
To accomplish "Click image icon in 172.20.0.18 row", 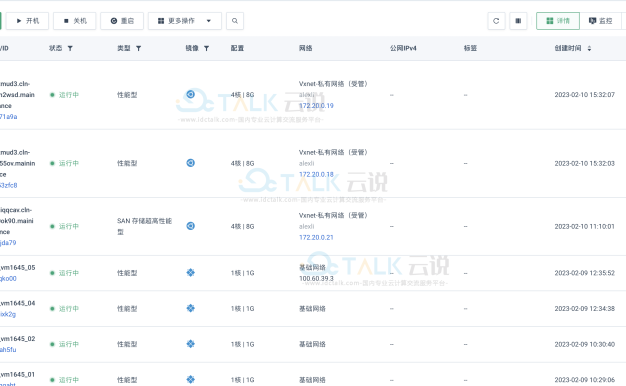I will (190, 163).
